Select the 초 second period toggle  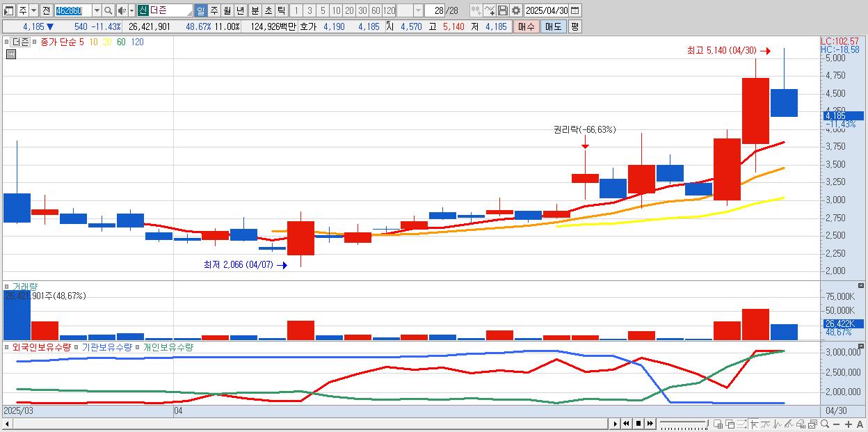click(x=268, y=10)
